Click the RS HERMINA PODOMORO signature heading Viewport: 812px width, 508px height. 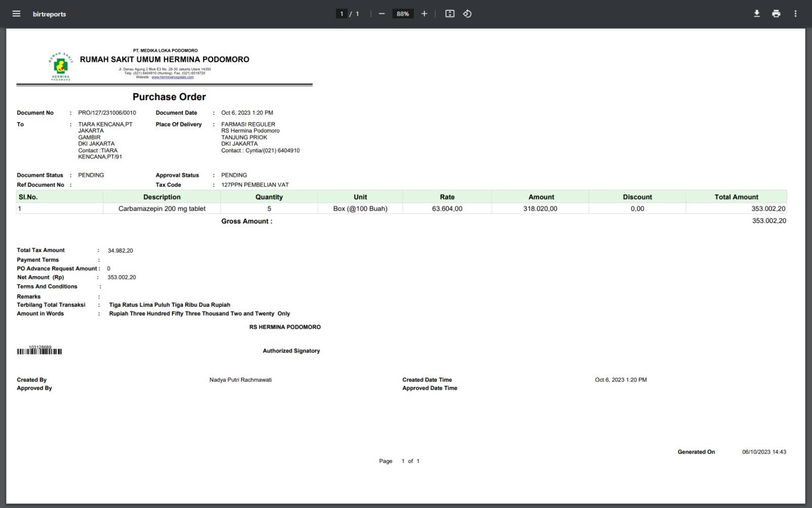[x=285, y=327]
